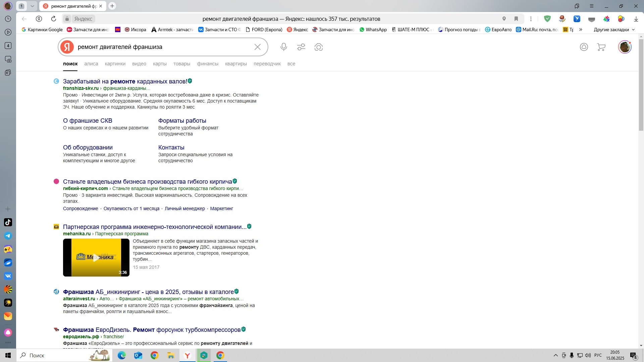Click the Yandex logo in search box
Screen dimensions: 644x362
[67, 47]
